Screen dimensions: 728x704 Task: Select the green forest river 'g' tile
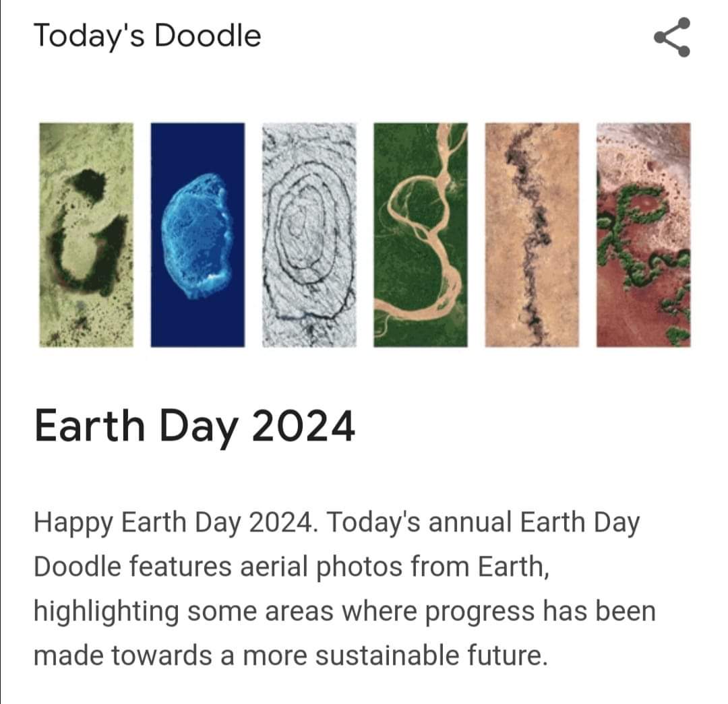[421, 235]
